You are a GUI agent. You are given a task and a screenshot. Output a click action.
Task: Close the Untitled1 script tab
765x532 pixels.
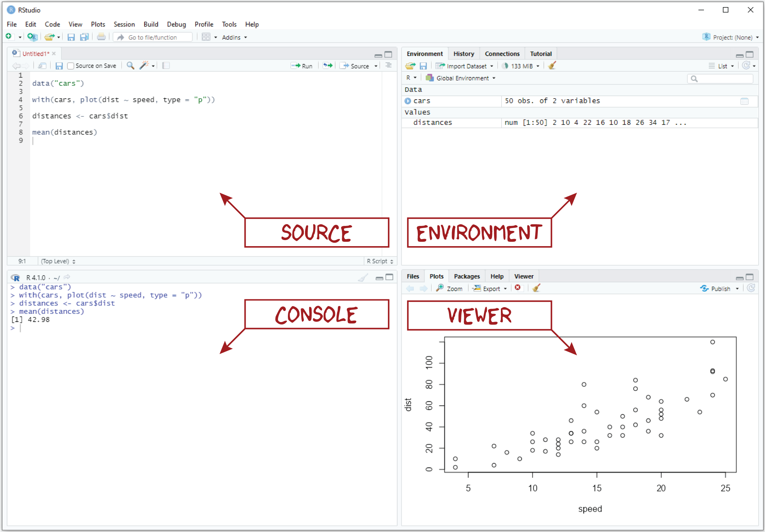pyautogui.click(x=54, y=54)
